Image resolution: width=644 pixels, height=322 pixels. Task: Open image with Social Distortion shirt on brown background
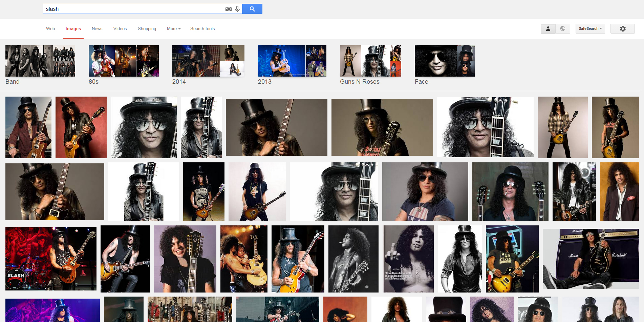pyautogui.click(x=382, y=127)
